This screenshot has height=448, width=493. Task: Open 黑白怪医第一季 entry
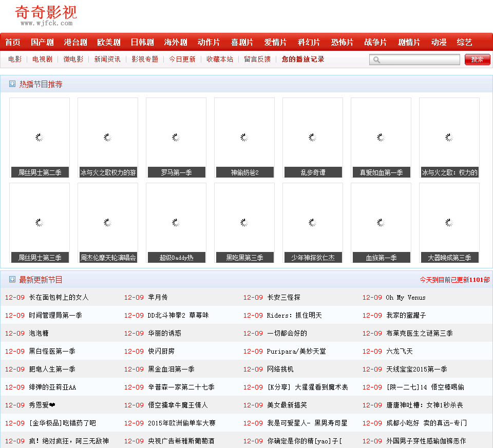coord(52,351)
